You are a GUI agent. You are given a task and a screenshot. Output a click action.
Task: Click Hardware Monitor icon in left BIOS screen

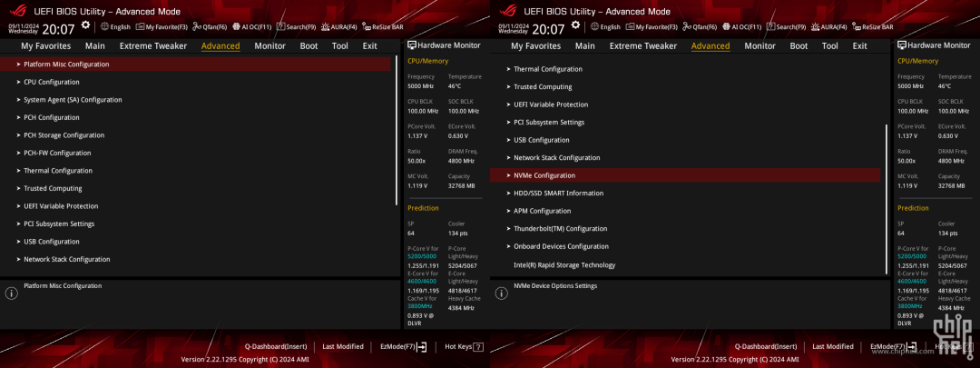[412, 45]
